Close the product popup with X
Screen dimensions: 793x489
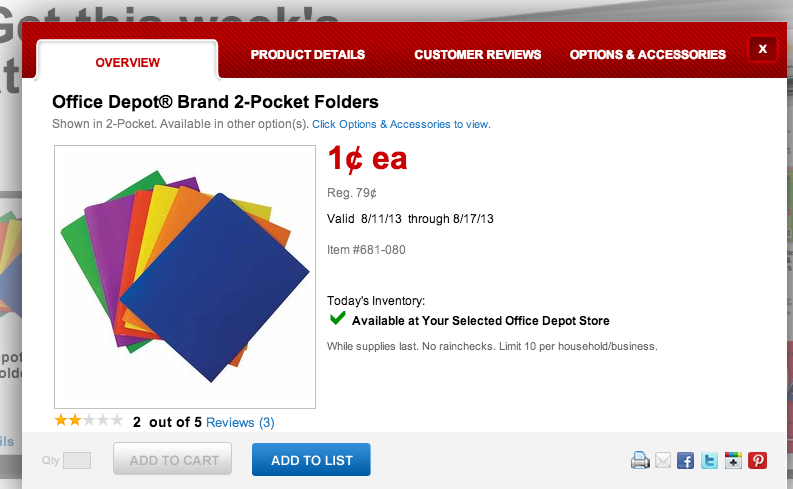762,48
